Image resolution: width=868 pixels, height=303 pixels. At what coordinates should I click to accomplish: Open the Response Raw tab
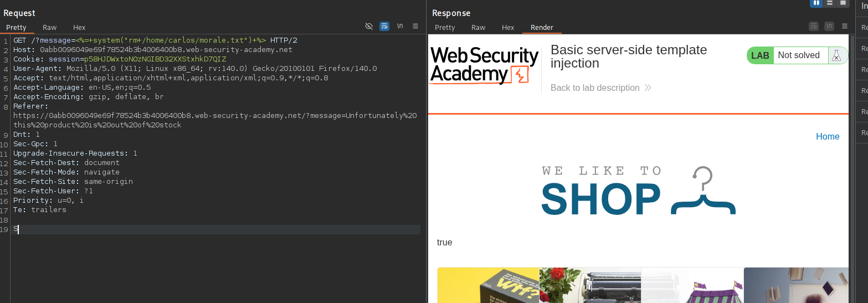coord(478,27)
